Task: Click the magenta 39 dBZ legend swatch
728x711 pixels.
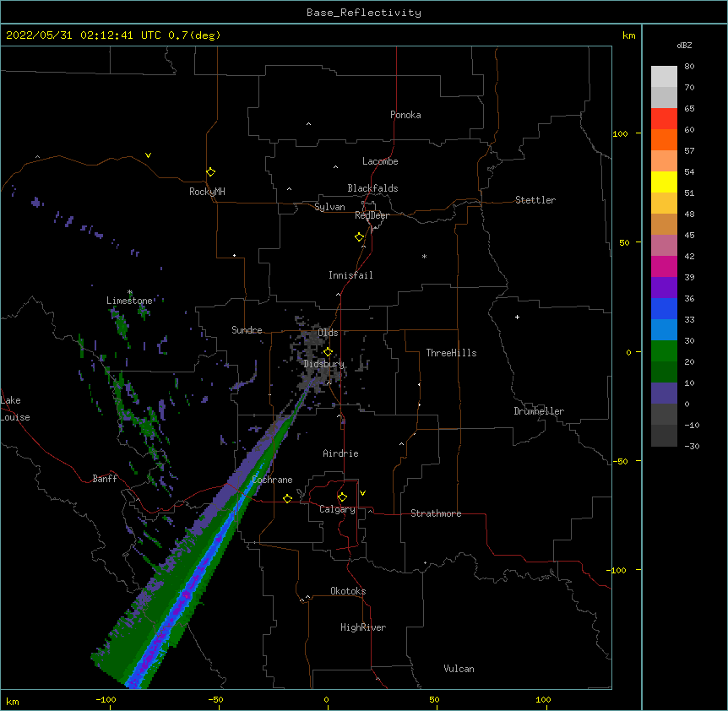Action: (664, 266)
